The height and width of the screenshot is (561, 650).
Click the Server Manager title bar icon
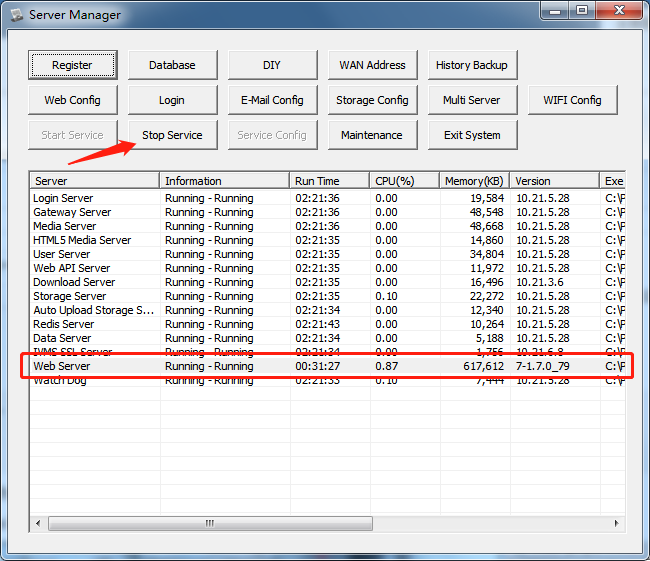(x=17, y=15)
